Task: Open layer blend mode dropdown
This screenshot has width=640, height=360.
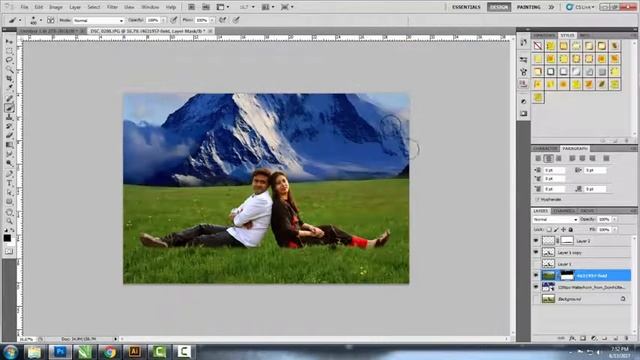Action: click(x=555, y=220)
